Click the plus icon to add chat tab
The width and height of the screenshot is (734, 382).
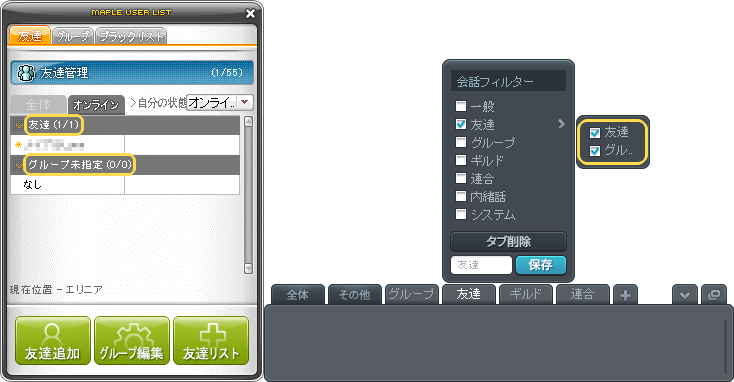coord(625,295)
